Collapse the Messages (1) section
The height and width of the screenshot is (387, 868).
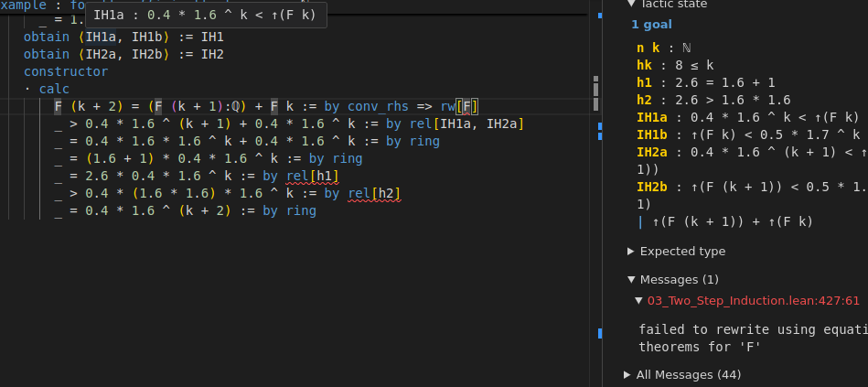[x=631, y=279]
